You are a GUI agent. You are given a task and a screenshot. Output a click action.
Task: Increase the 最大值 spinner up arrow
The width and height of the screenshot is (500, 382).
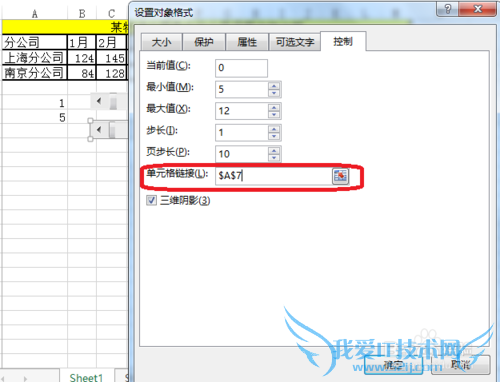pos(274,108)
